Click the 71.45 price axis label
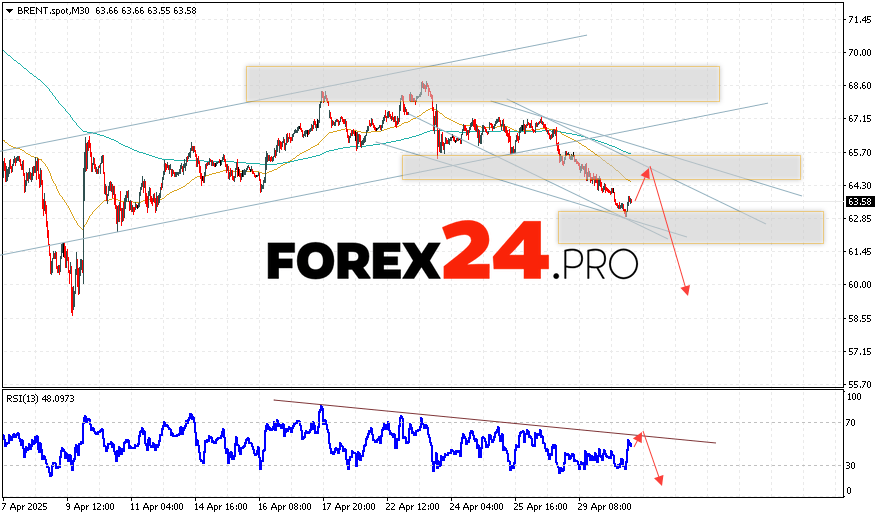The width and height of the screenshot is (883, 518). coord(859,20)
